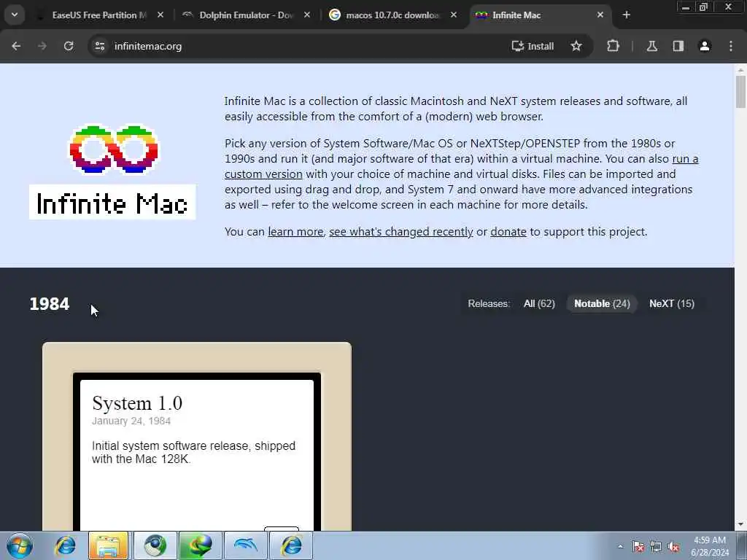Open the Action Center flag tray icon

point(638,546)
